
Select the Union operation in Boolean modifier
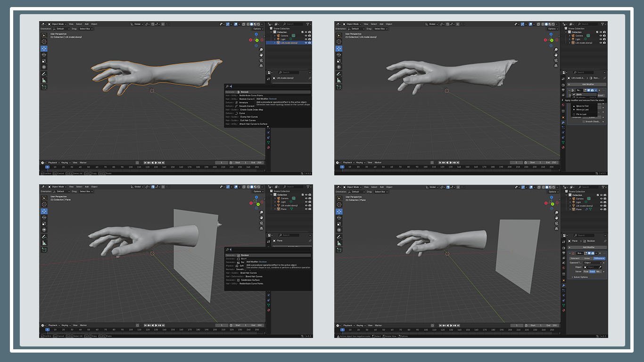click(587, 258)
